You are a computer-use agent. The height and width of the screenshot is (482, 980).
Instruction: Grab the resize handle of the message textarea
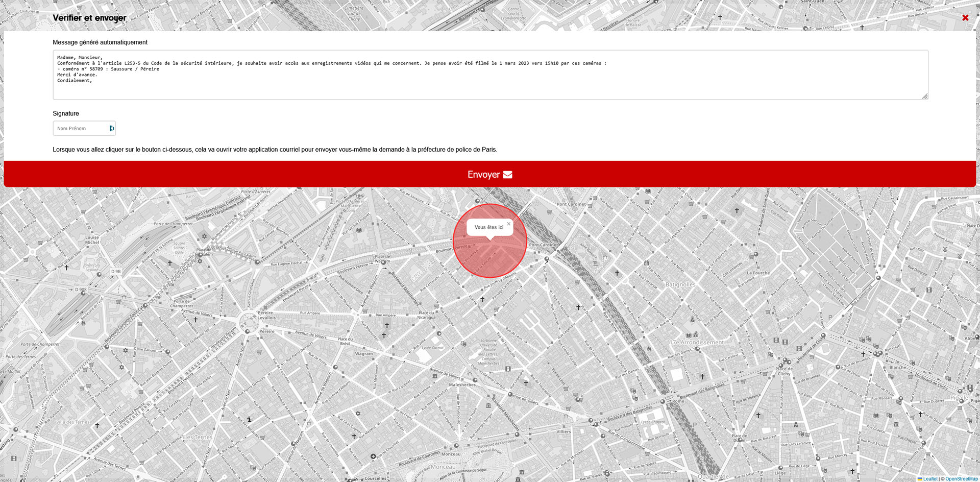925,97
